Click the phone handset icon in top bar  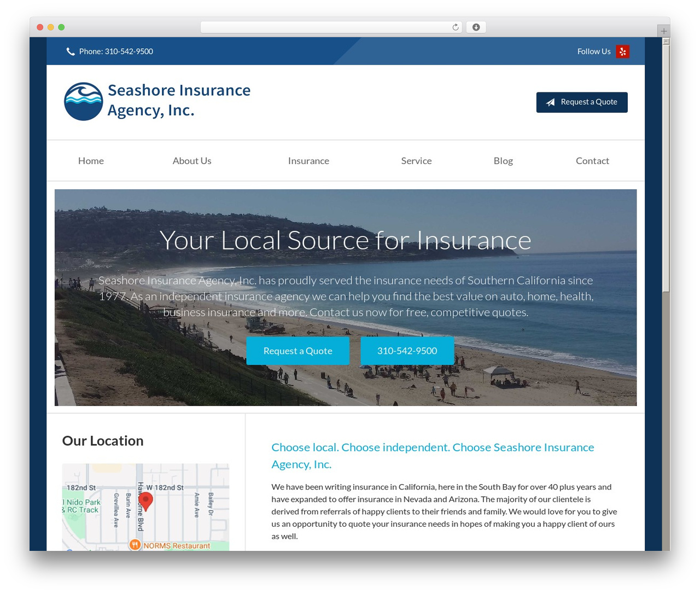tap(71, 51)
